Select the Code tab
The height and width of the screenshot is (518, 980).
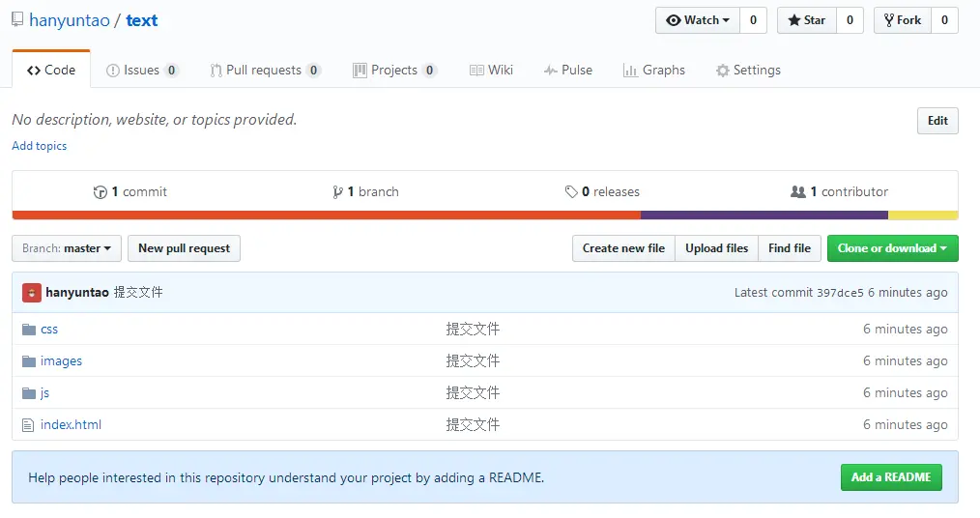[51, 70]
